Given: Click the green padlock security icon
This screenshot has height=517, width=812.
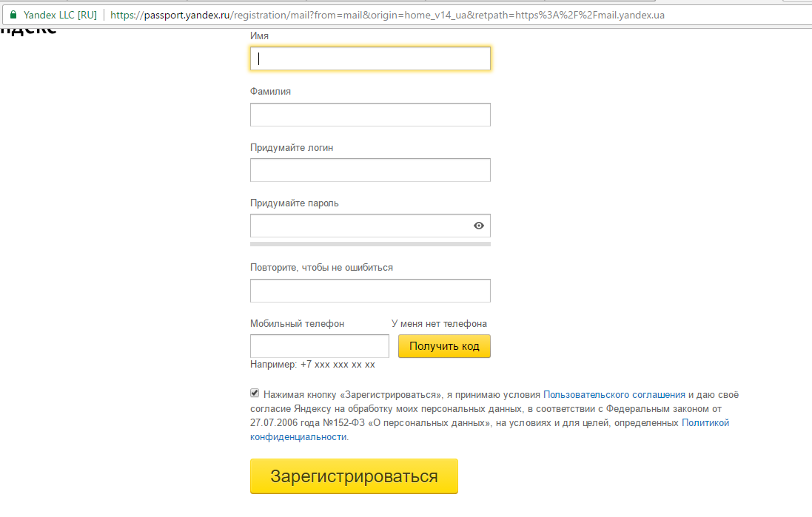Looking at the screenshot, I should (x=13, y=15).
